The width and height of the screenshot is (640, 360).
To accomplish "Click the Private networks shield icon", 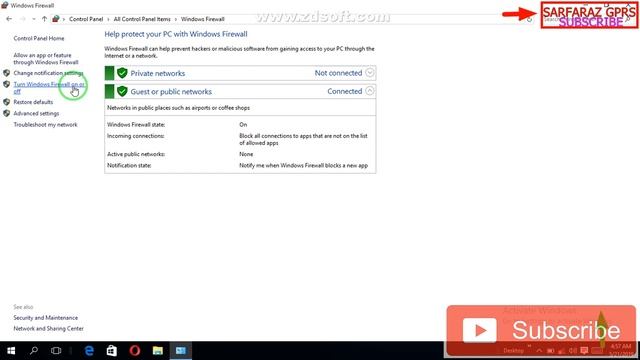I will click(122, 73).
